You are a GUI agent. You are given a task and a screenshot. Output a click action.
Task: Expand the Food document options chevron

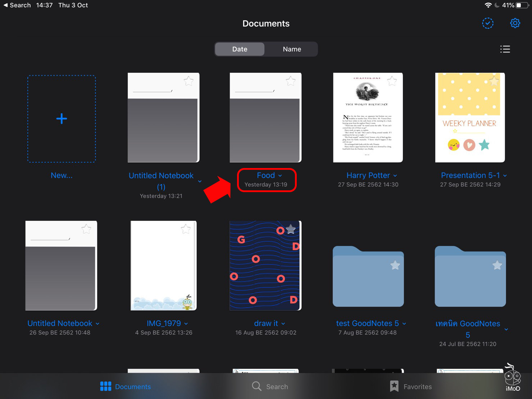pos(280,176)
